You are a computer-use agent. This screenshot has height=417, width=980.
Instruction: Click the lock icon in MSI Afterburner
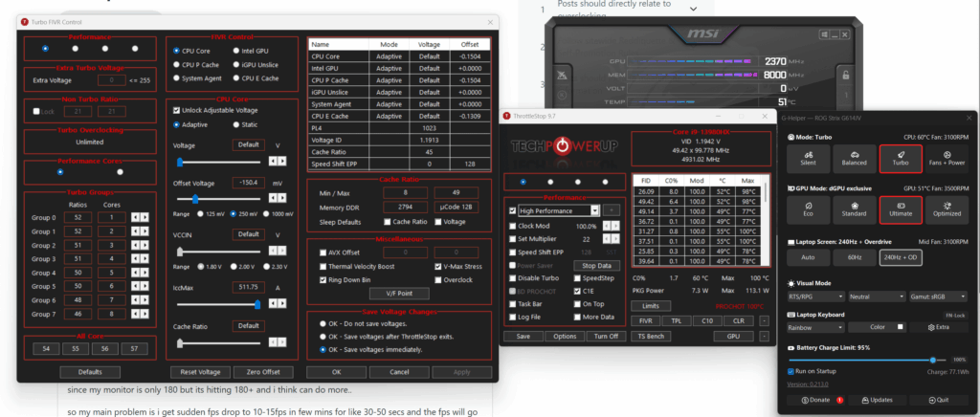point(846,76)
